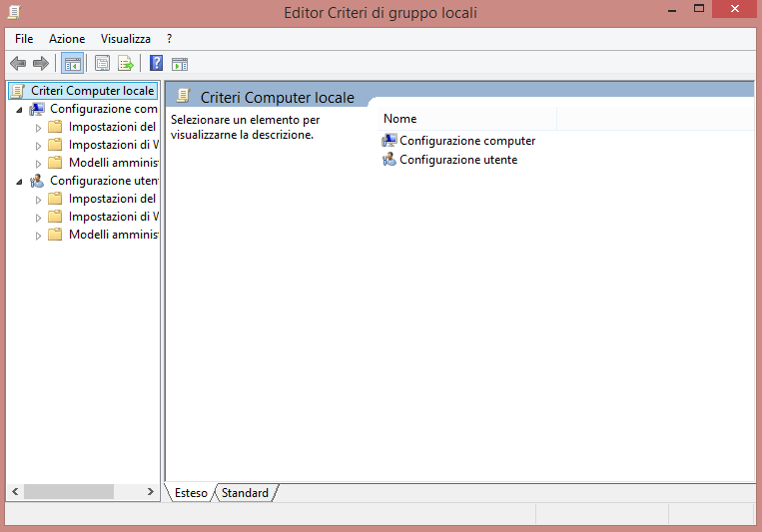Screen dimensions: 762x532
Task: Open the Azione menu
Action: (67, 39)
